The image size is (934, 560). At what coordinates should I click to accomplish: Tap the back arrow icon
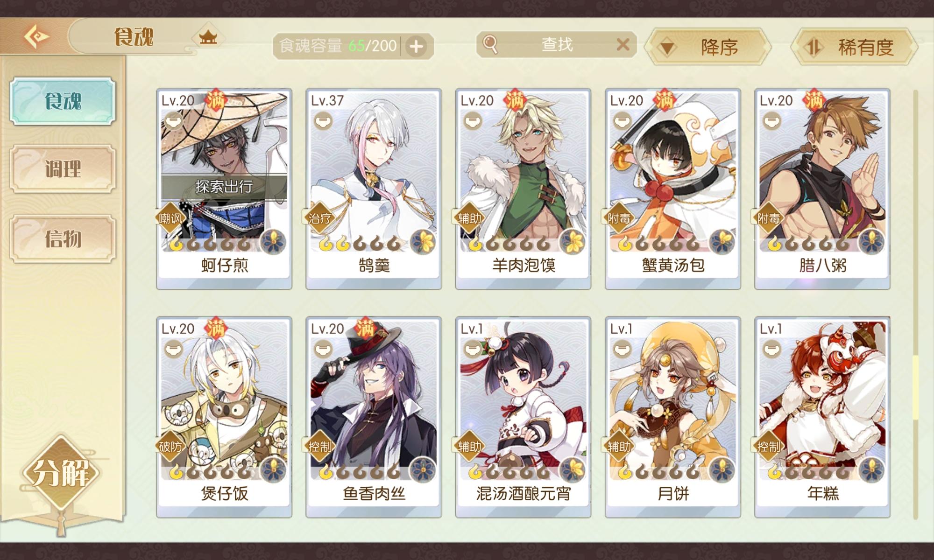point(37,37)
